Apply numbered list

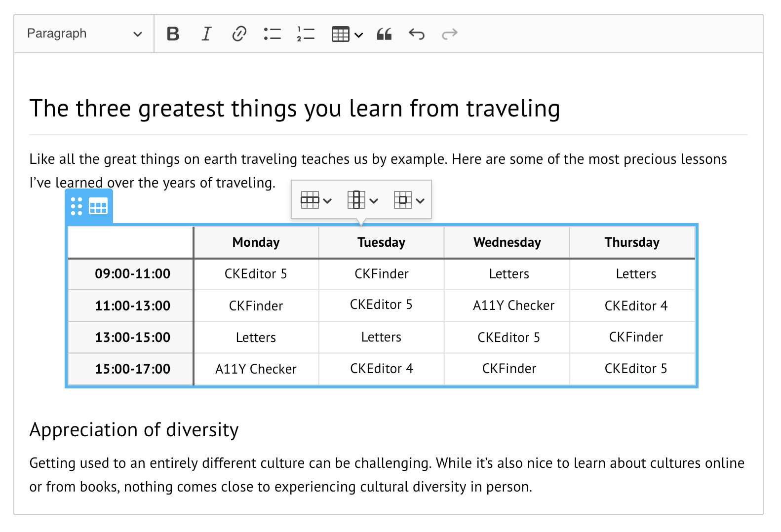tap(306, 34)
